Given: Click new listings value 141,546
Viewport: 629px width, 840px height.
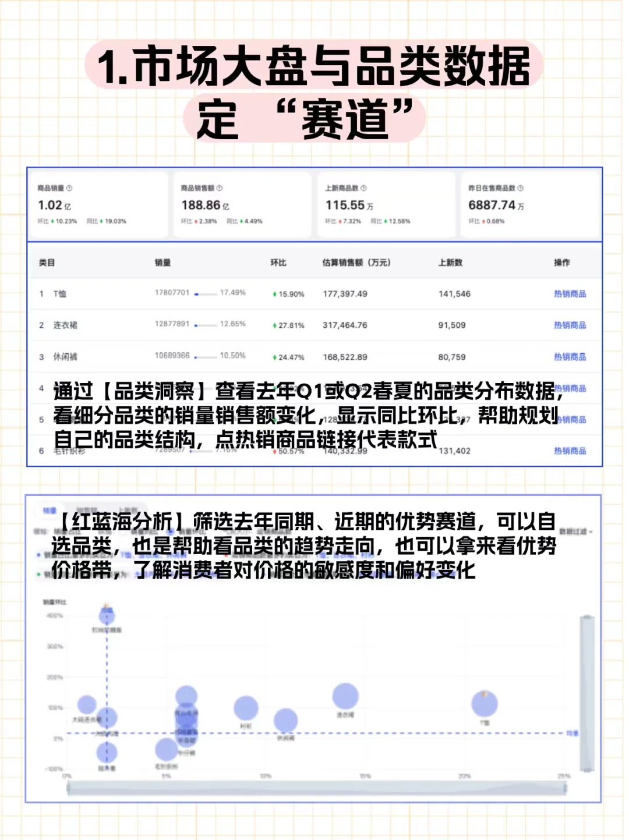Looking at the screenshot, I should pos(454,294).
